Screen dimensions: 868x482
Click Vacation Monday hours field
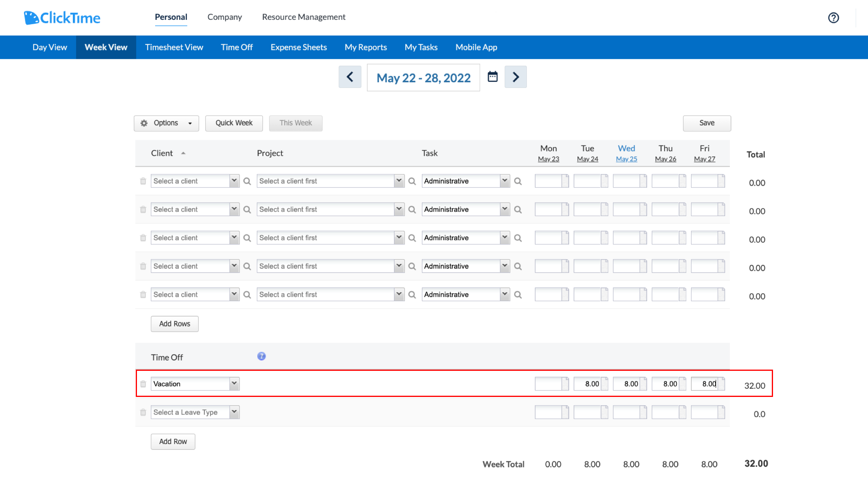point(549,384)
